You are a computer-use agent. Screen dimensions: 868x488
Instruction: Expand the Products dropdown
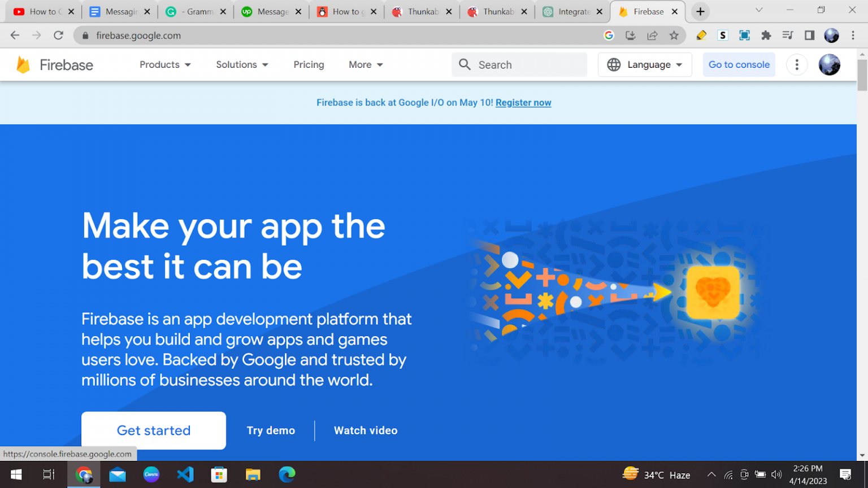coord(164,64)
